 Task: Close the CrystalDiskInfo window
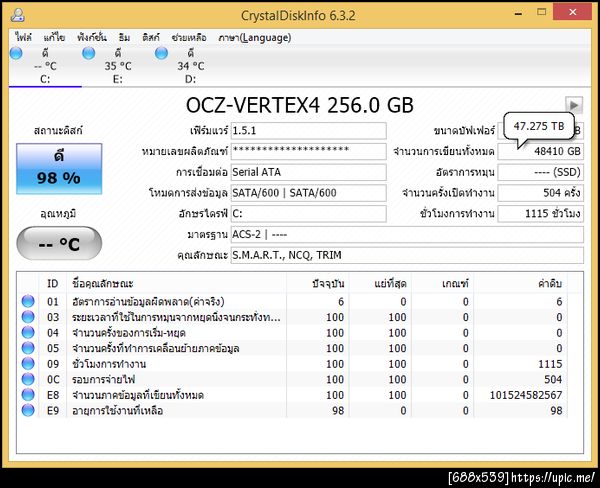[x=572, y=12]
